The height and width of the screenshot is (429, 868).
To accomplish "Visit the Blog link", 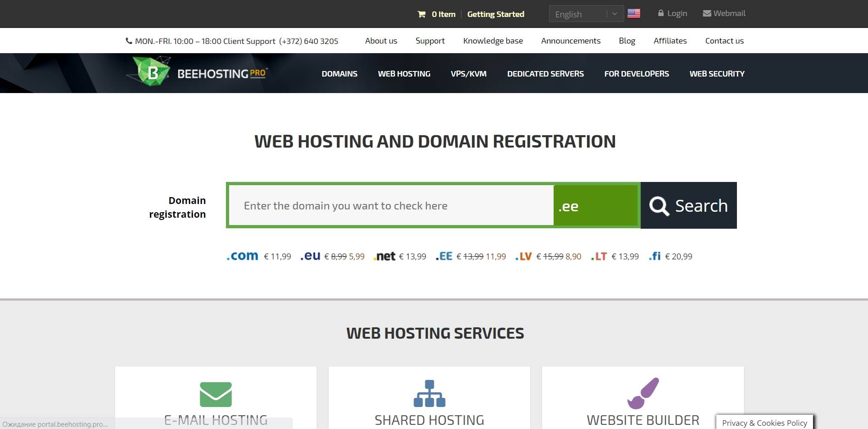I will pyautogui.click(x=627, y=41).
